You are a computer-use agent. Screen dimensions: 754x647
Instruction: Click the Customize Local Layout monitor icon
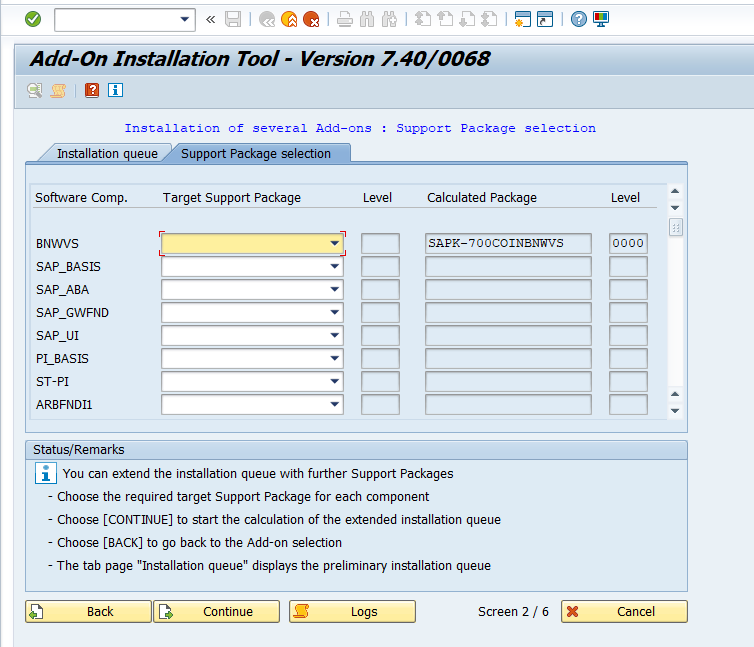pos(601,19)
